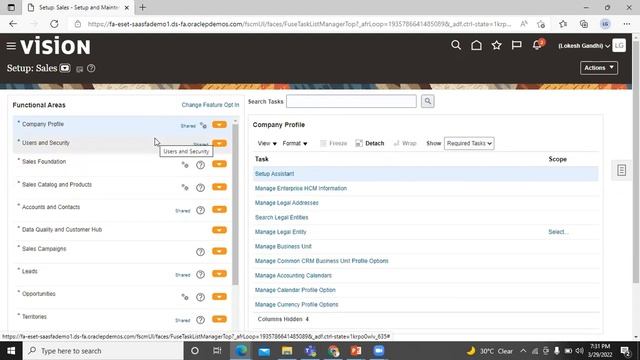
Task: Click Company Profile dependency gears icon
Action: tap(203, 125)
